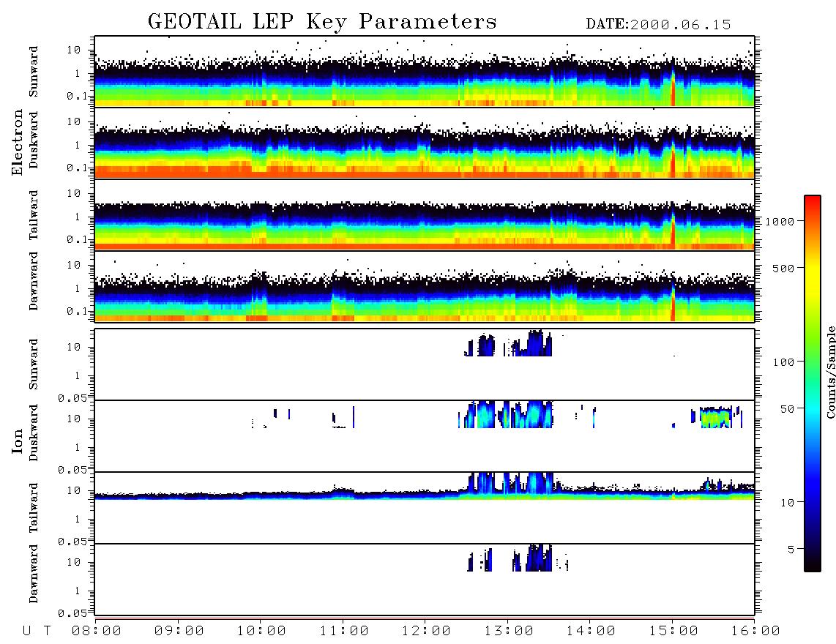The height and width of the screenshot is (644, 836).
Task: Select the Electron "Tailward" axis label
Action: pos(34,215)
